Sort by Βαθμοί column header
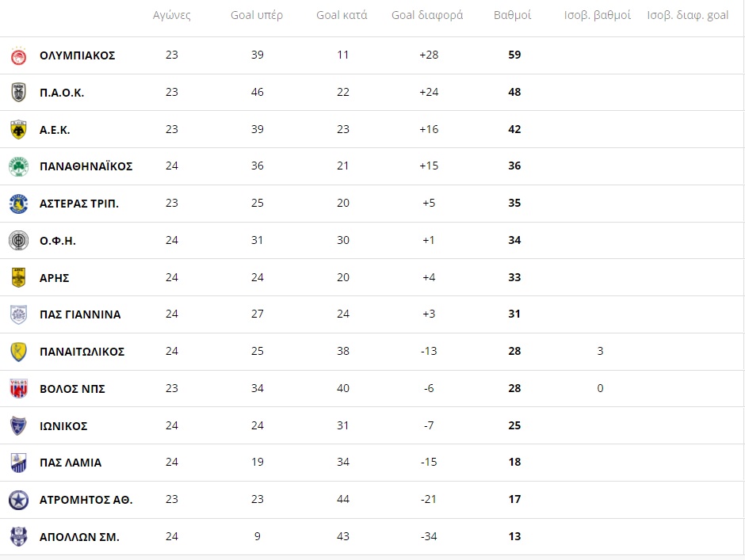The width and height of the screenshot is (745, 560). tap(512, 15)
